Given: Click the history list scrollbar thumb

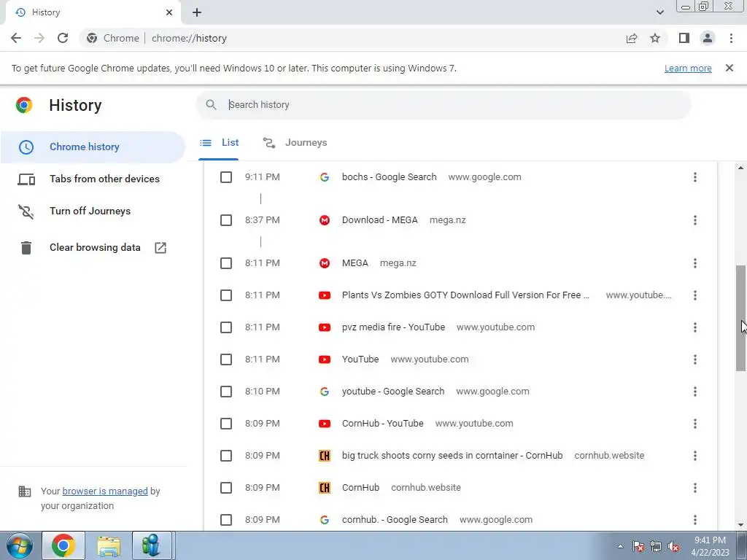Looking at the screenshot, I should tap(741, 318).
